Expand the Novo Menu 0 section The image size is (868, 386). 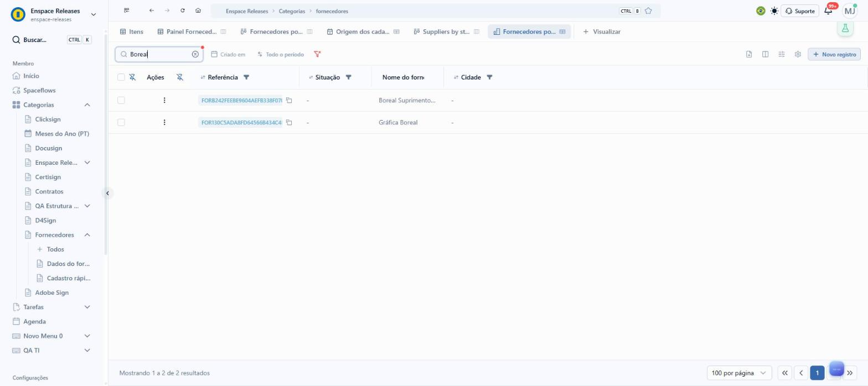[87, 336]
